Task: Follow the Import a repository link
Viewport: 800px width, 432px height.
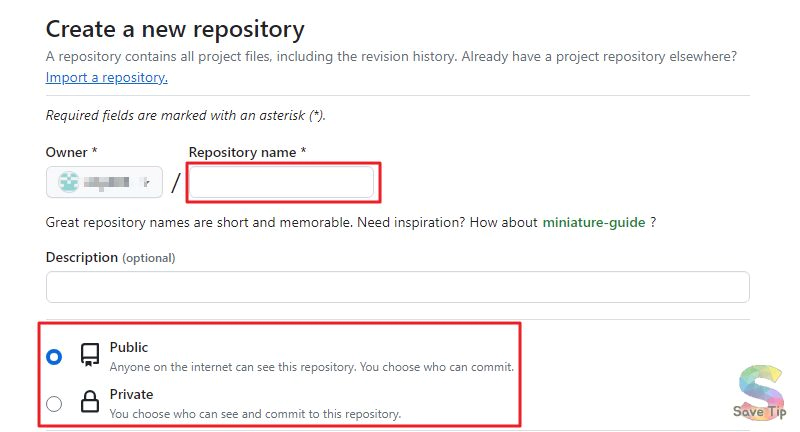Action: (x=107, y=78)
